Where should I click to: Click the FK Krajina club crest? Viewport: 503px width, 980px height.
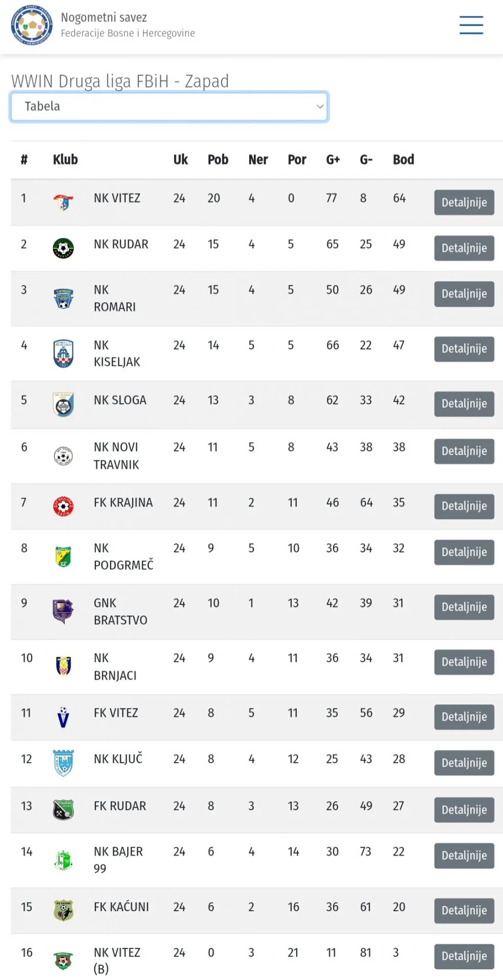[63, 506]
